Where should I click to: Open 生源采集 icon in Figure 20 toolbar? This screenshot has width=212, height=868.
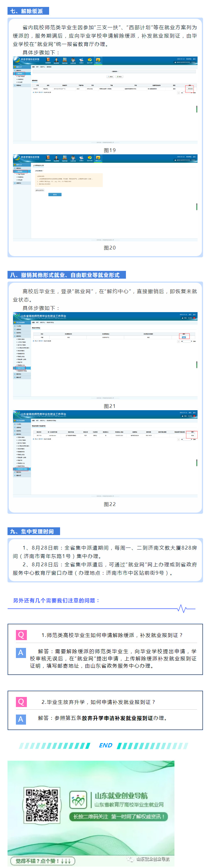[x=73, y=158]
